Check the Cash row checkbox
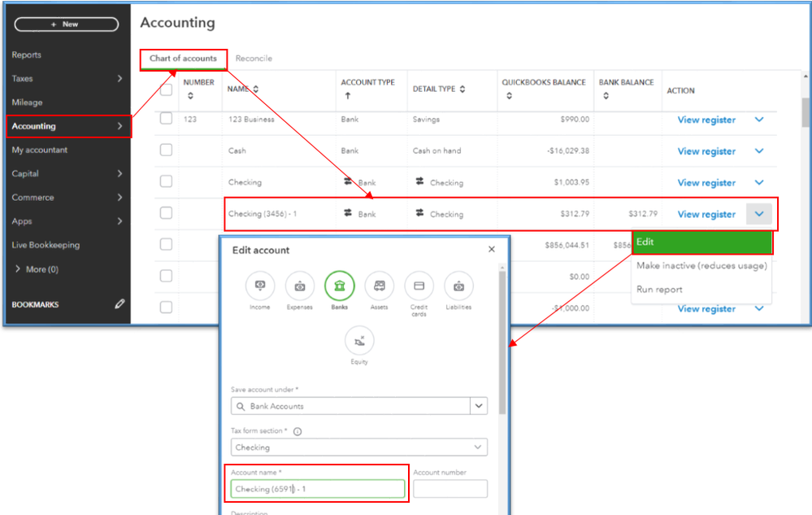The width and height of the screenshot is (812, 515). [167, 151]
